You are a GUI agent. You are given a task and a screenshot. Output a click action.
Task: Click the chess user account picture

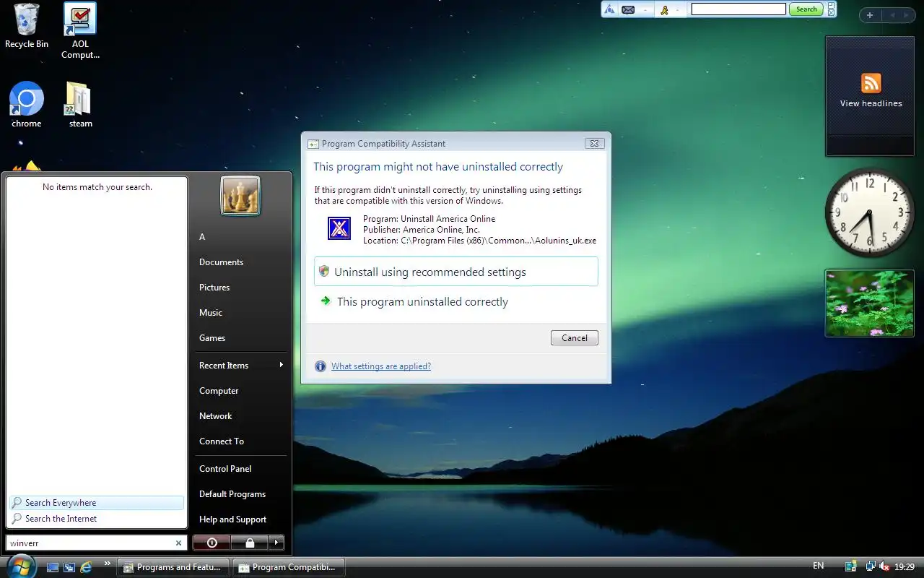pos(240,196)
